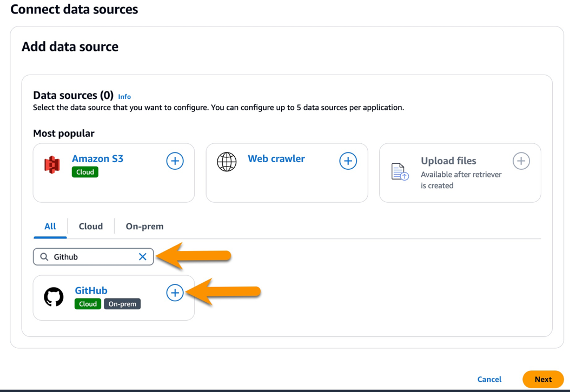Click the Upload files document icon

point(400,171)
